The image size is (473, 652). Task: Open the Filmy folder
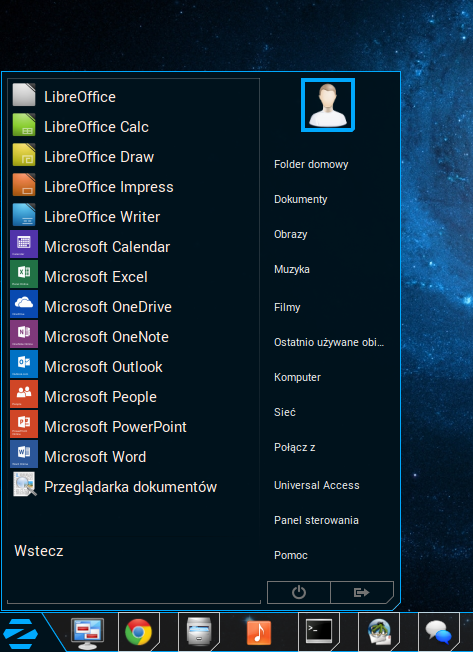[x=287, y=307]
